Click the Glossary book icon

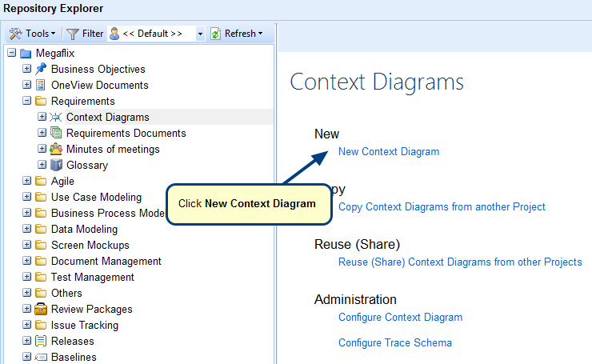pyautogui.click(x=56, y=165)
